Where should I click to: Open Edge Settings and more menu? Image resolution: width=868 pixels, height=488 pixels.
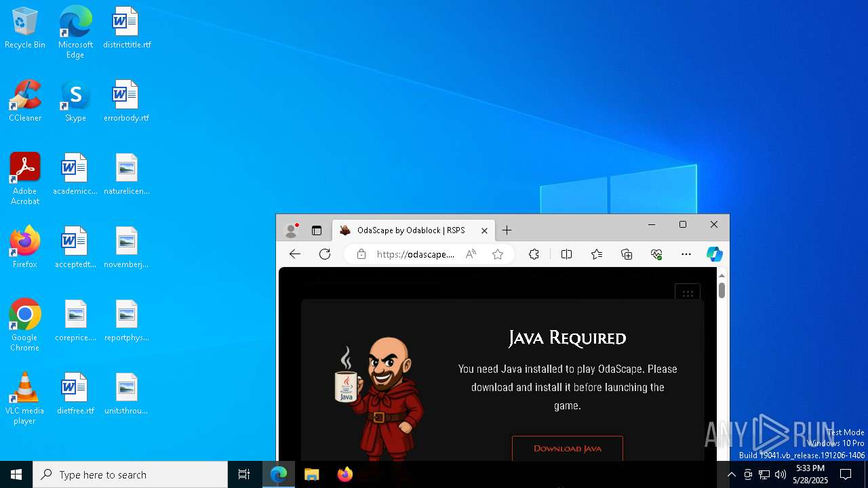coord(686,254)
